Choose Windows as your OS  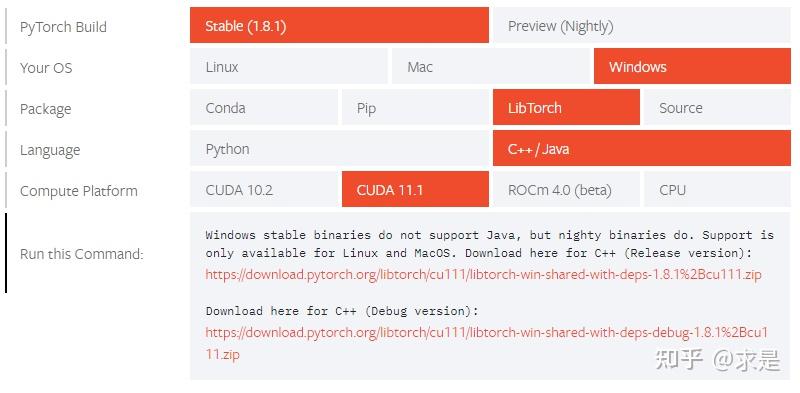[692, 66]
